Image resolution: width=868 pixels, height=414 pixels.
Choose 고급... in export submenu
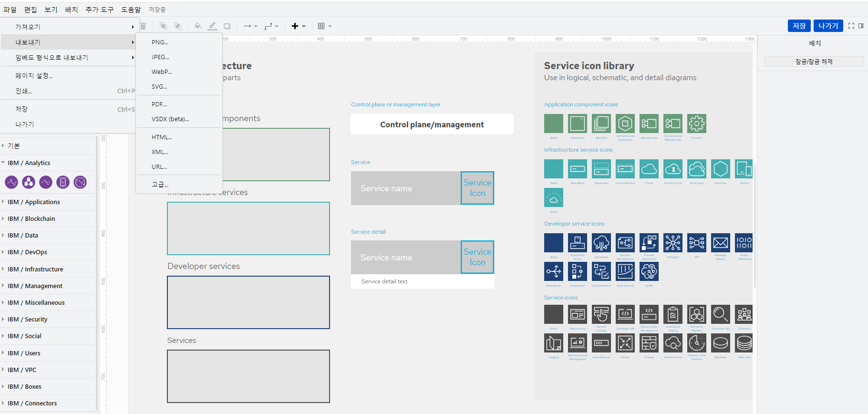click(179, 184)
